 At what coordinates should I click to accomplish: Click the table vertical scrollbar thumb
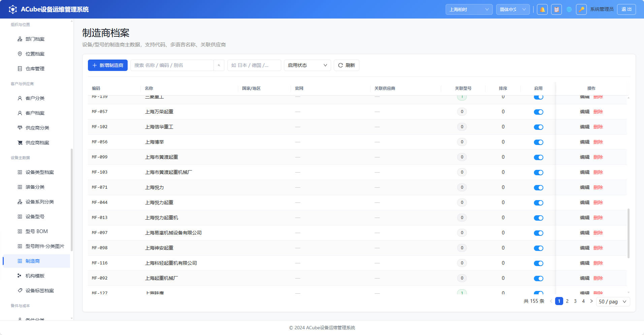[629, 233]
